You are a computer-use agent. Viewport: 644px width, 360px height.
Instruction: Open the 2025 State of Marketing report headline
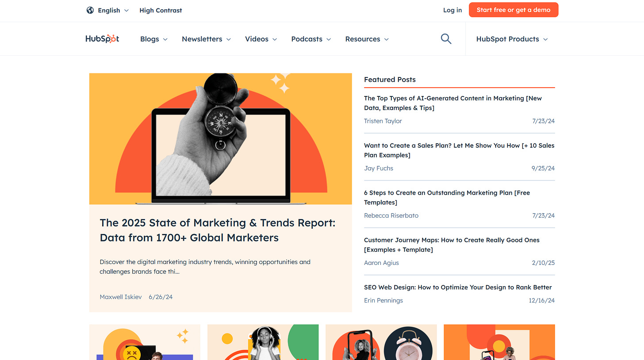coord(218,230)
